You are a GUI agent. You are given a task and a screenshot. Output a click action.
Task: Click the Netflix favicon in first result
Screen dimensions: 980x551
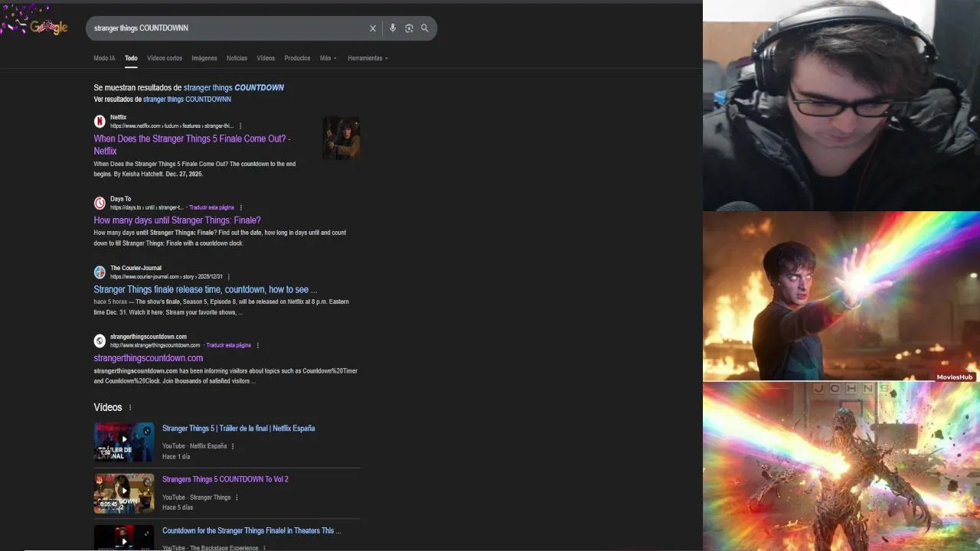point(100,121)
